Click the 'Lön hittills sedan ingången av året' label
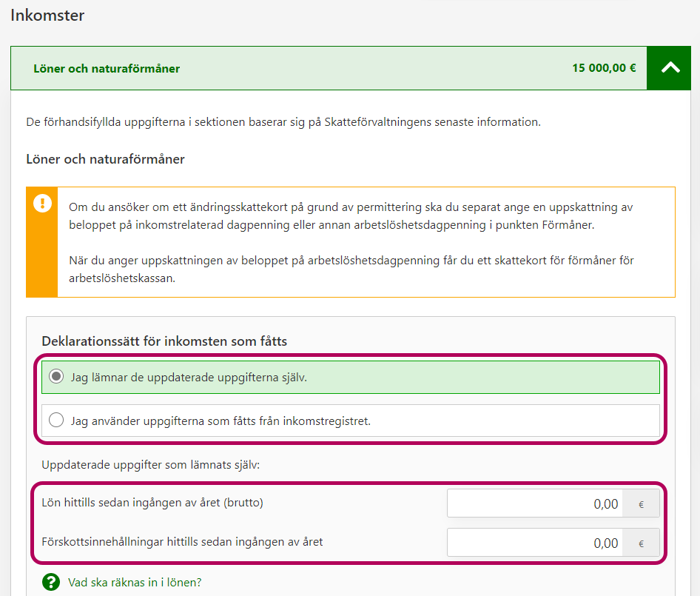The image size is (700, 596). tap(152, 503)
